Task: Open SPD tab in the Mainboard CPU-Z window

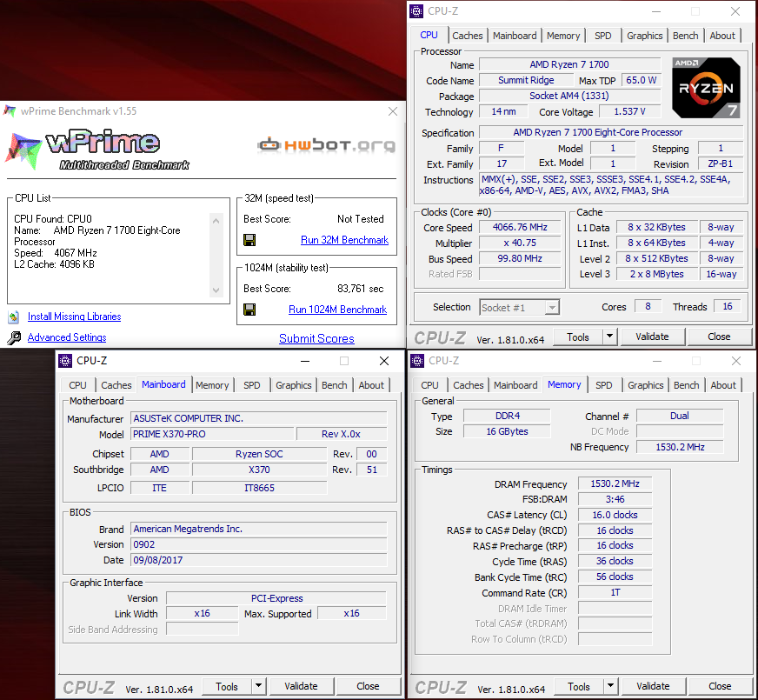Action: 252,385
